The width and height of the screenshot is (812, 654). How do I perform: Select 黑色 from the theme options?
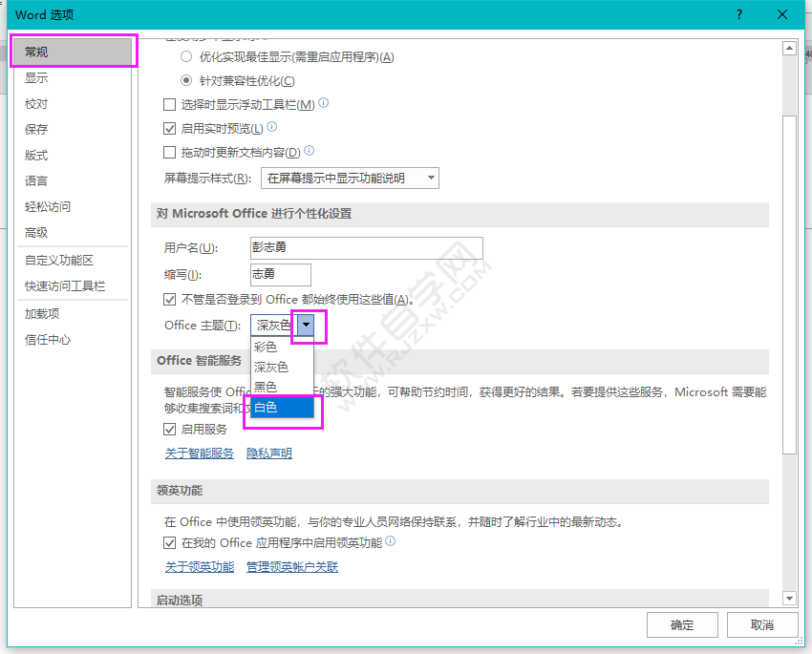click(x=267, y=387)
